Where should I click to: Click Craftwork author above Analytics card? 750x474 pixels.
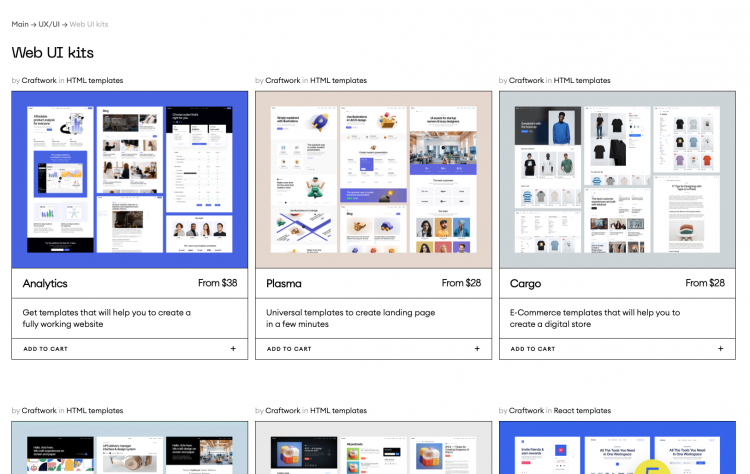(x=39, y=80)
